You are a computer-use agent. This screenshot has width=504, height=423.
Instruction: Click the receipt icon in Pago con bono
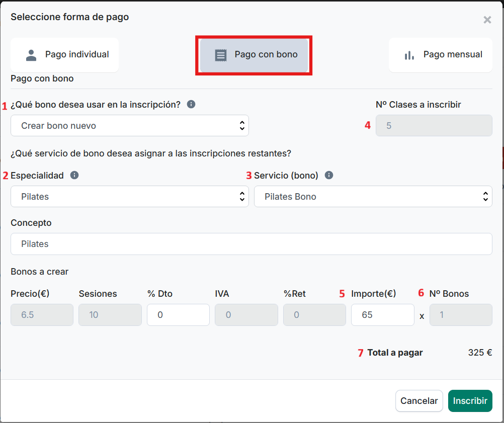[x=221, y=55]
